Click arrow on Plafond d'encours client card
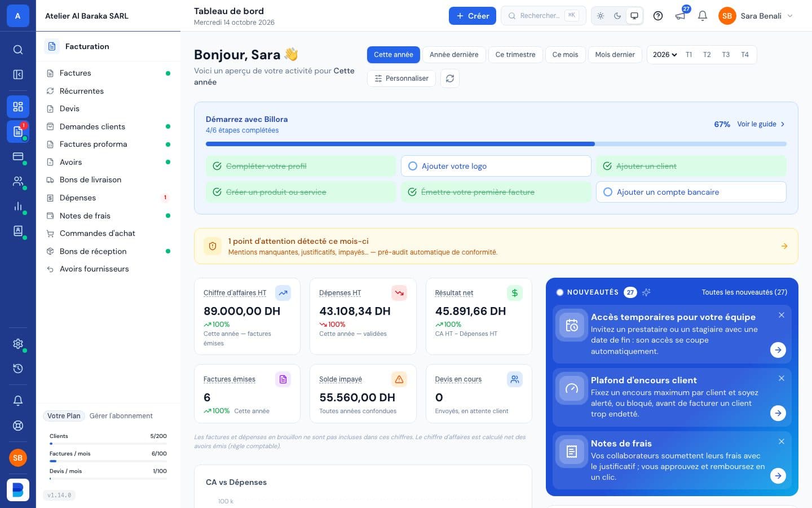The width and height of the screenshot is (812, 508). [x=778, y=413]
